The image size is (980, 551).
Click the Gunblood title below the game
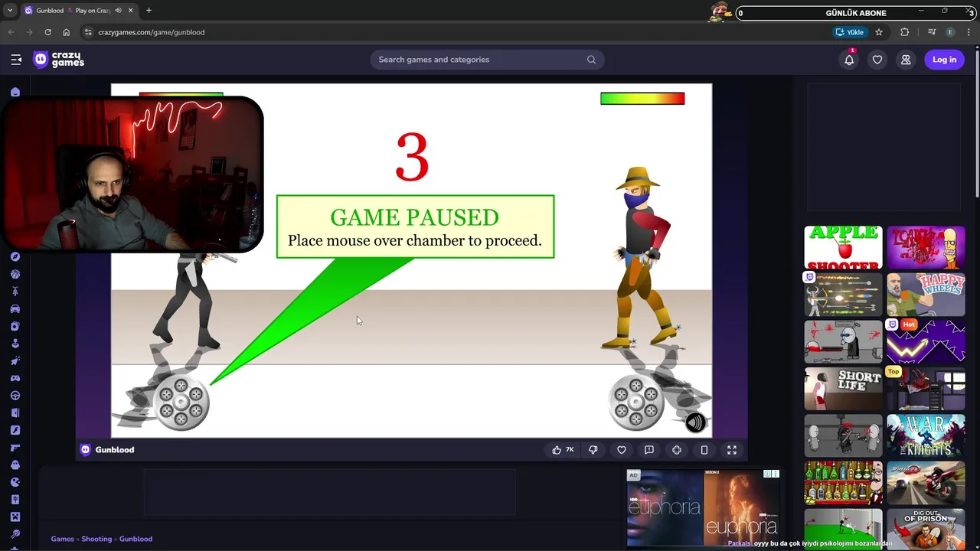pos(115,450)
